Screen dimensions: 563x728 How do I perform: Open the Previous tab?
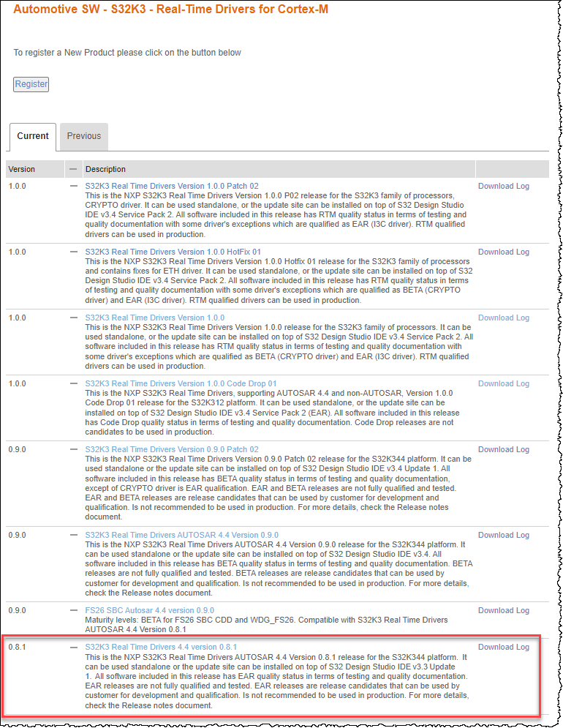(x=84, y=137)
